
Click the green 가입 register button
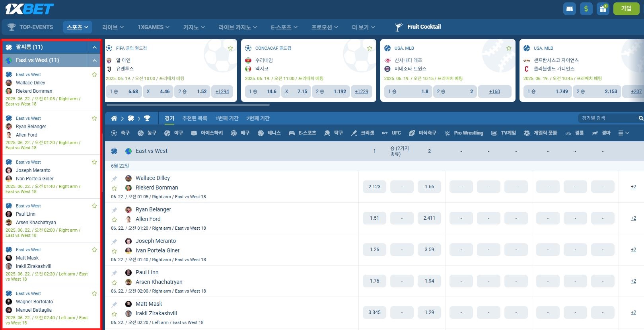(x=626, y=8)
